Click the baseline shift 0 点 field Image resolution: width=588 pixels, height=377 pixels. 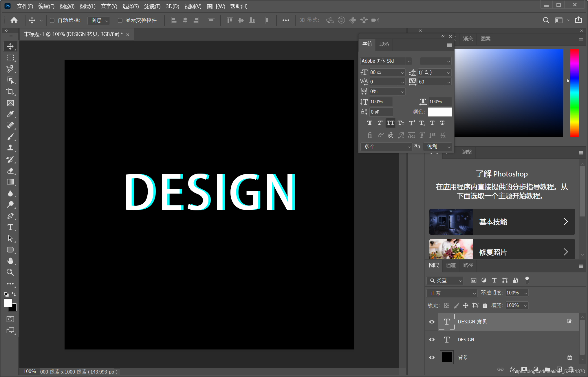click(x=381, y=112)
